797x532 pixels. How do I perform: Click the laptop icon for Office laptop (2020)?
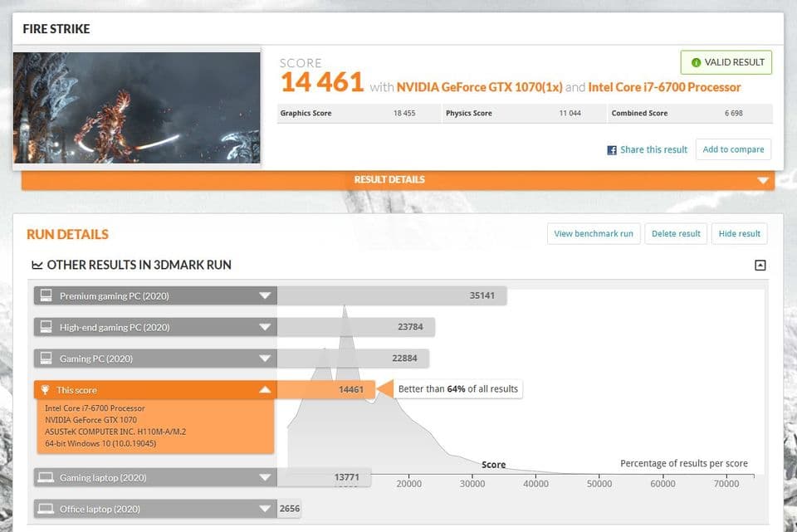(x=46, y=509)
